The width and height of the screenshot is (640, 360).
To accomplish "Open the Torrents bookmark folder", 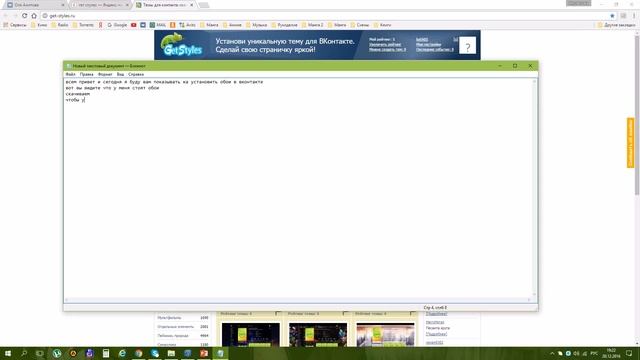I will pos(83,25).
